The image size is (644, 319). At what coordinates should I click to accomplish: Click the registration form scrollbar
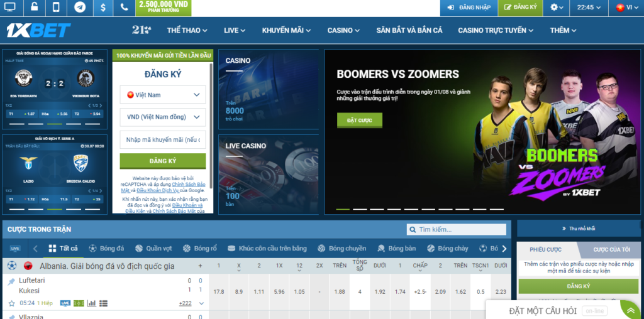point(211,125)
